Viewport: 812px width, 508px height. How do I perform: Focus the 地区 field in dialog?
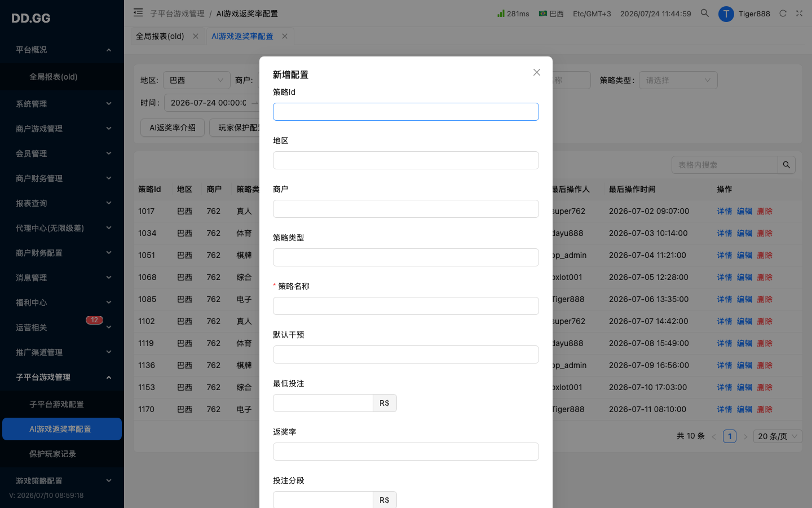coord(406,160)
